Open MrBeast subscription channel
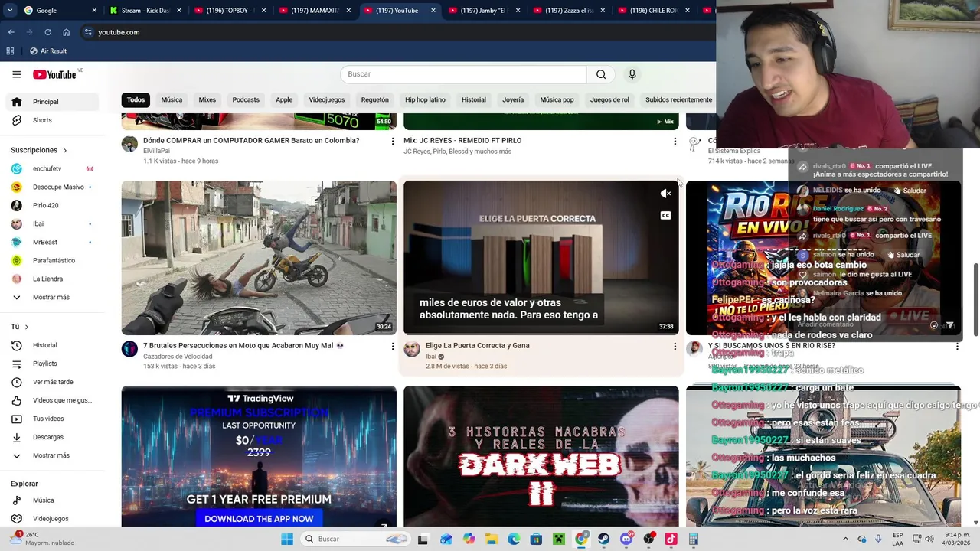This screenshot has height=551, width=980. coord(52,242)
